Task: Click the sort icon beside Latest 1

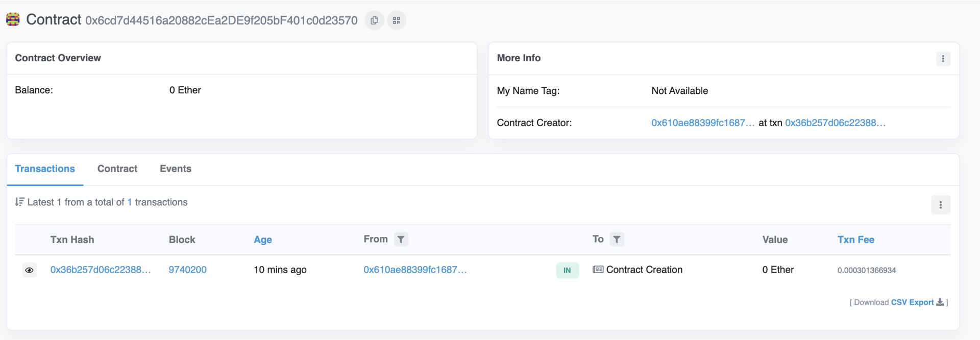Action: (19, 202)
